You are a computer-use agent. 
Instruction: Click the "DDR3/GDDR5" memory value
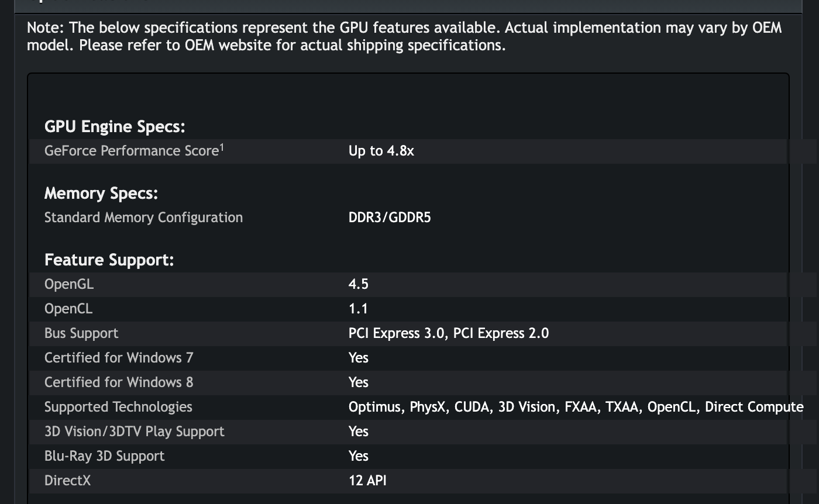pyautogui.click(x=390, y=218)
